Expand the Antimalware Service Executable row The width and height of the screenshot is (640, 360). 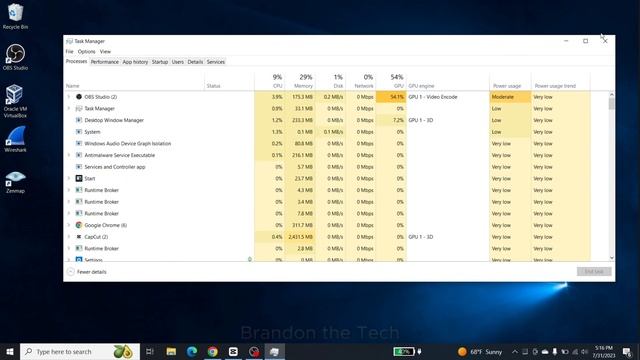[x=69, y=155]
